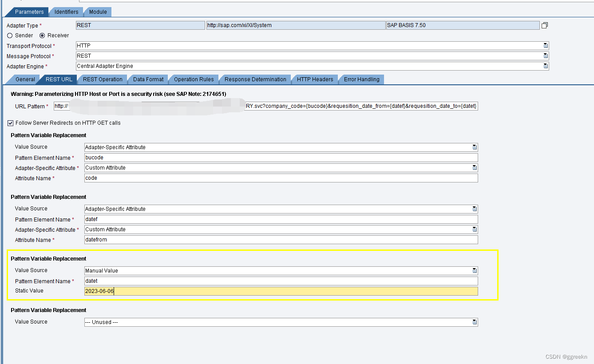The image size is (594, 364).
Task: Open the REST Operation tab
Action: (103, 79)
